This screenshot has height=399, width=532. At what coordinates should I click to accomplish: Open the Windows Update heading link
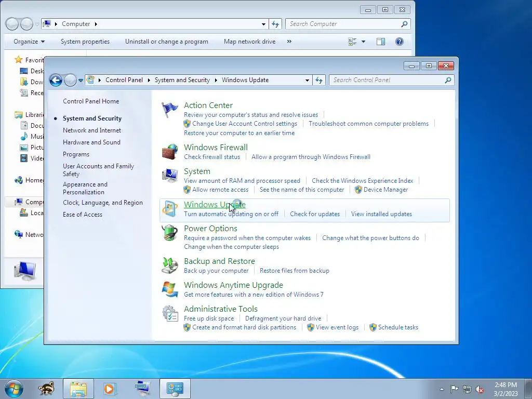pos(215,205)
